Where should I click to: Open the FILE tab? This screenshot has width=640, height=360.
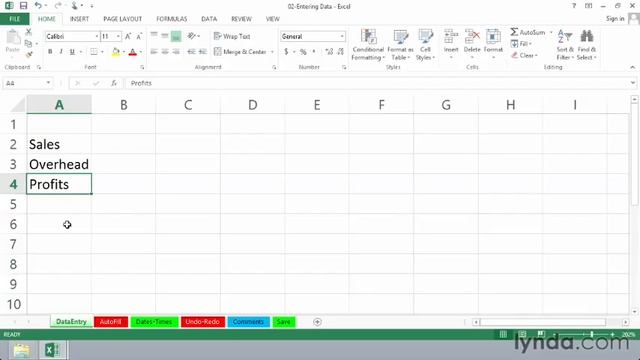15,19
